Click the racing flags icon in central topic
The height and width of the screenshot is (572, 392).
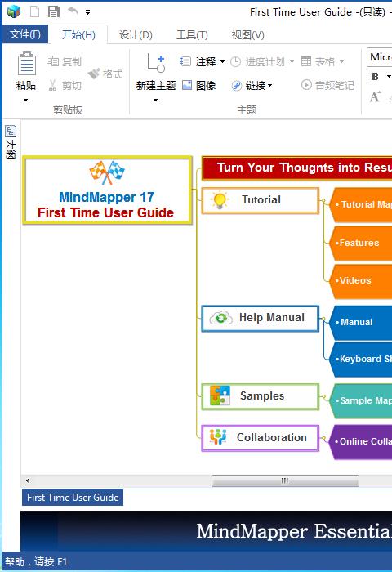pos(107,172)
